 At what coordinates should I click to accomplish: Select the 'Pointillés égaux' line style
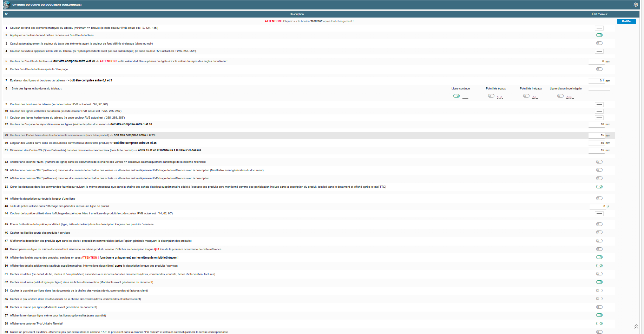coord(491,96)
